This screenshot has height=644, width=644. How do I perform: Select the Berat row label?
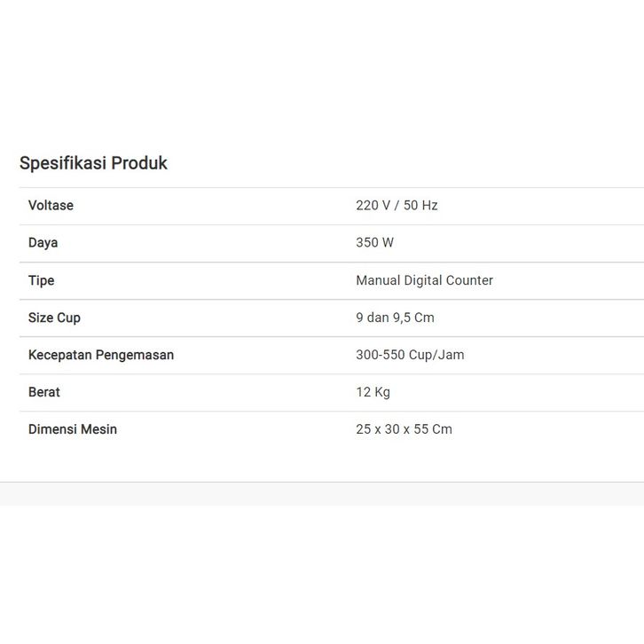(44, 392)
